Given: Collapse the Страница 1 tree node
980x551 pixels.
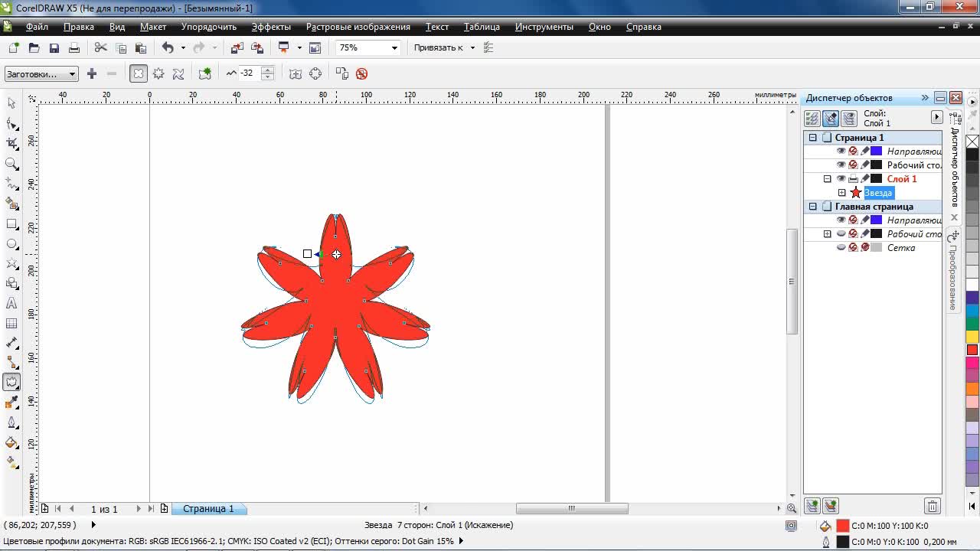Looking at the screenshot, I should (813, 138).
